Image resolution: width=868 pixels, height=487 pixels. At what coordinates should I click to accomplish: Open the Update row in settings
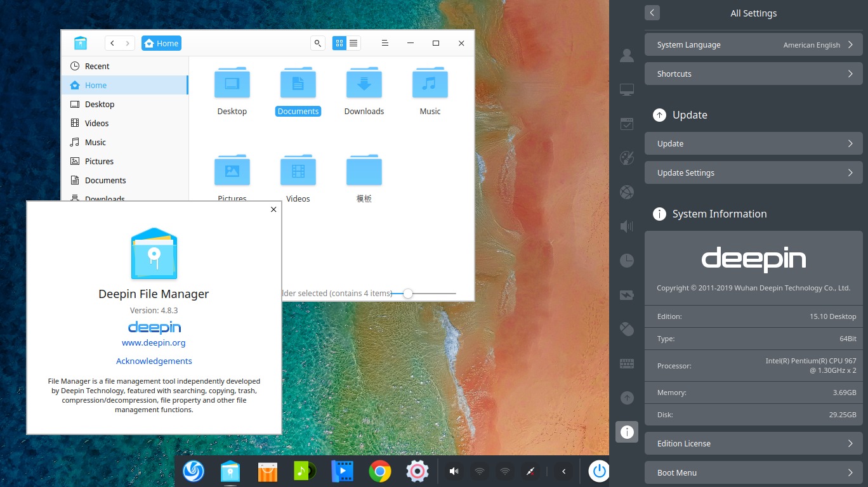tap(754, 144)
